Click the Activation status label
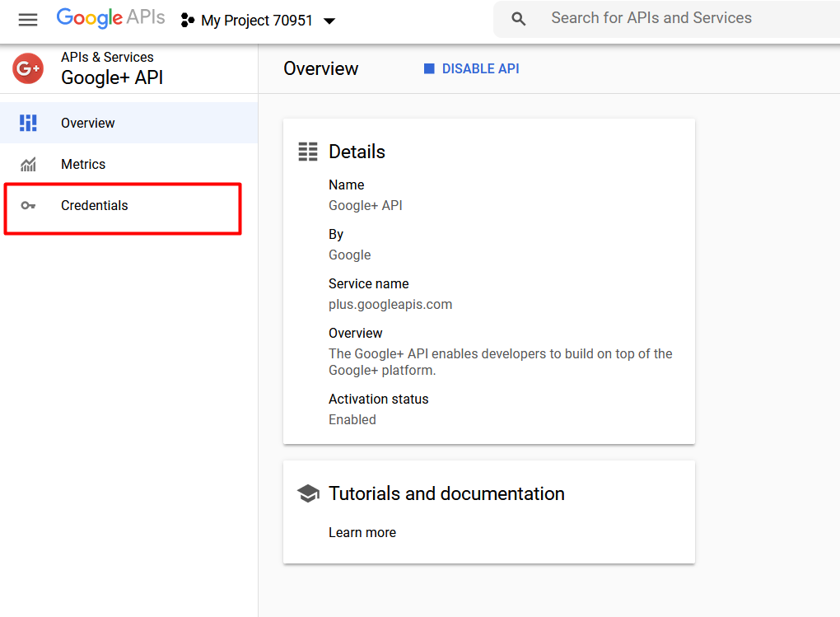This screenshot has width=840, height=617. pyautogui.click(x=378, y=399)
